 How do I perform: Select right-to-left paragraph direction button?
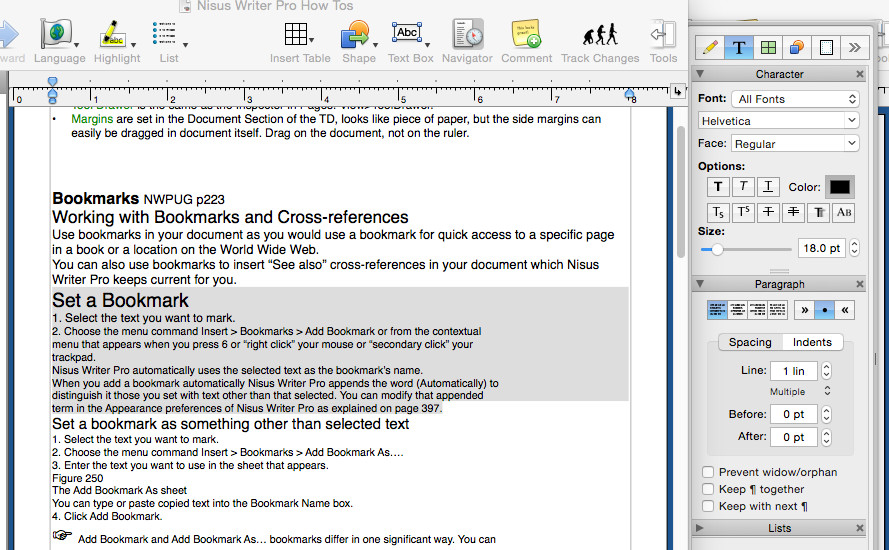(845, 310)
